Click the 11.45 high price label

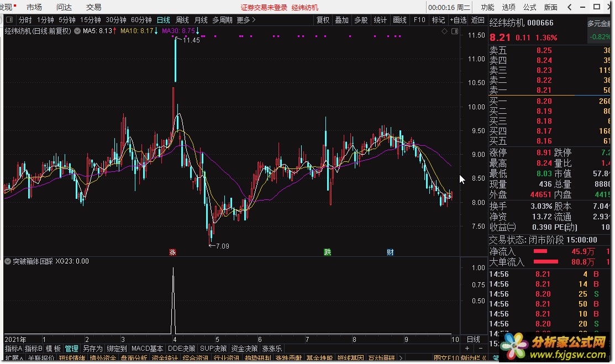click(191, 40)
